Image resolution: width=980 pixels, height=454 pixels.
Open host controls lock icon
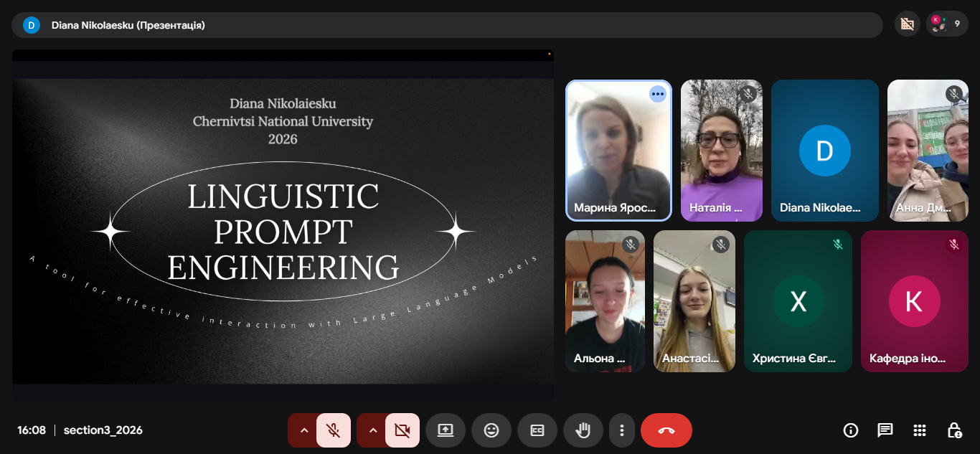pyautogui.click(x=954, y=430)
